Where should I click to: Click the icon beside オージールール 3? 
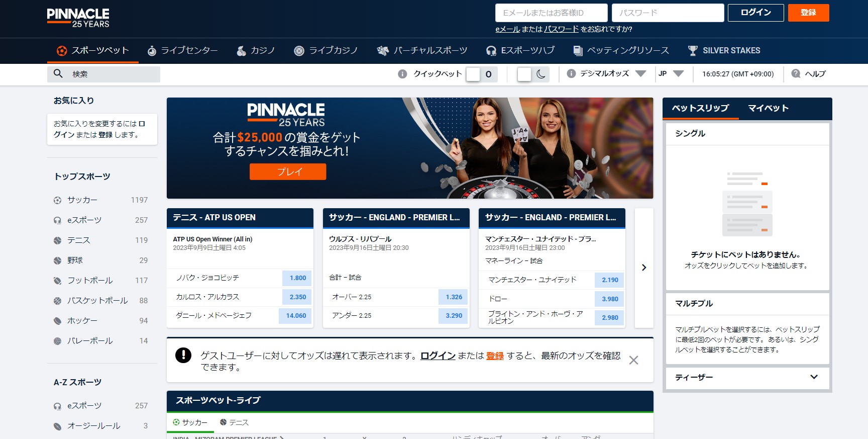coord(57,426)
